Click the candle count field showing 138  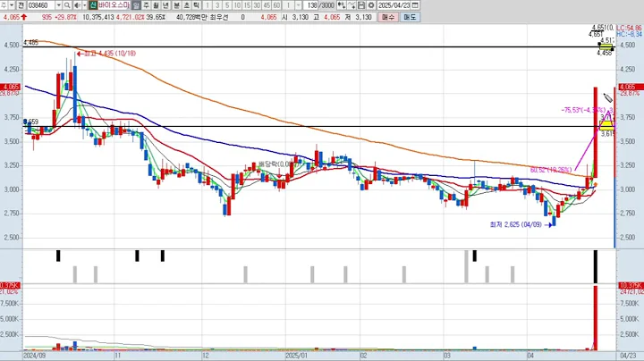tap(312, 5)
